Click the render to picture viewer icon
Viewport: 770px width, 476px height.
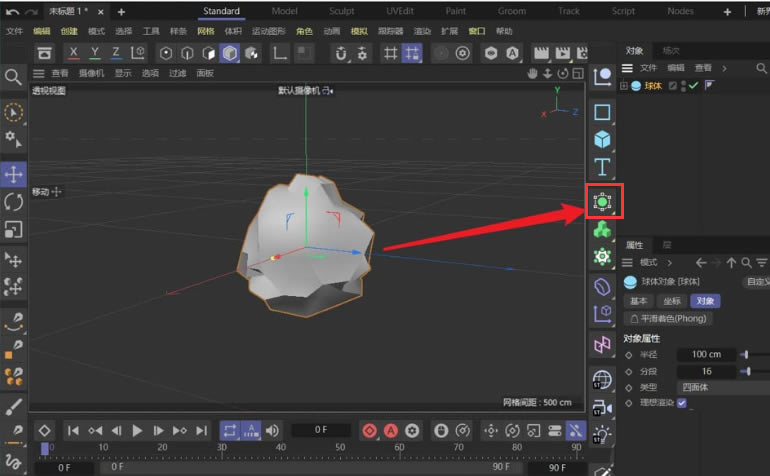click(562, 53)
